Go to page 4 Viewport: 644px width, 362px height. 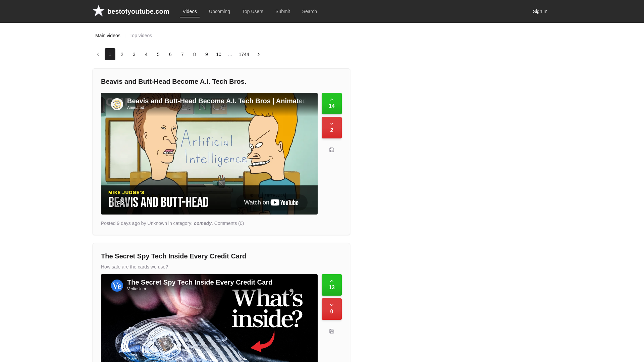[x=146, y=54]
